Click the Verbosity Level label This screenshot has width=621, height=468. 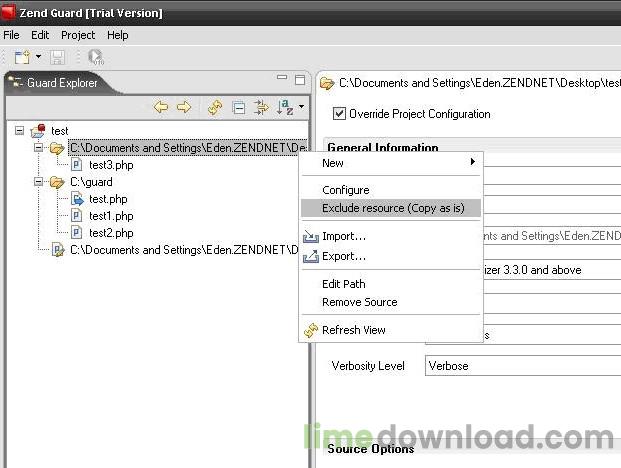pyautogui.click(x=368, y=366)
